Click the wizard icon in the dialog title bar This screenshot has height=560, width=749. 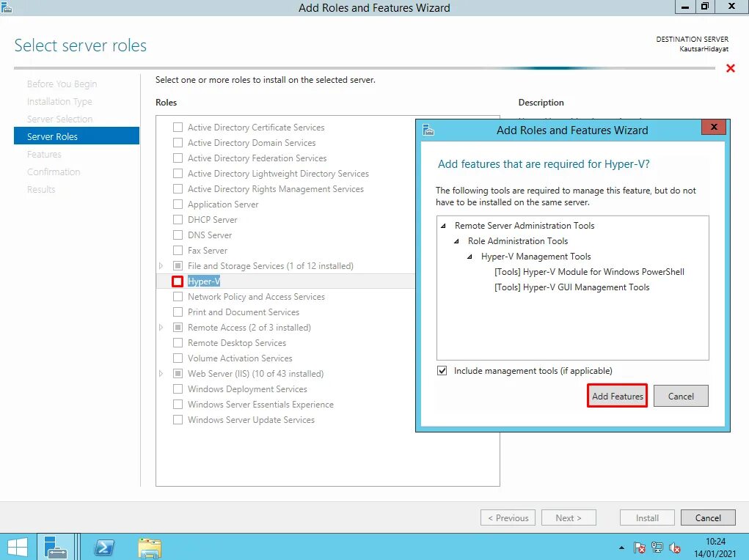pos(428,130)
